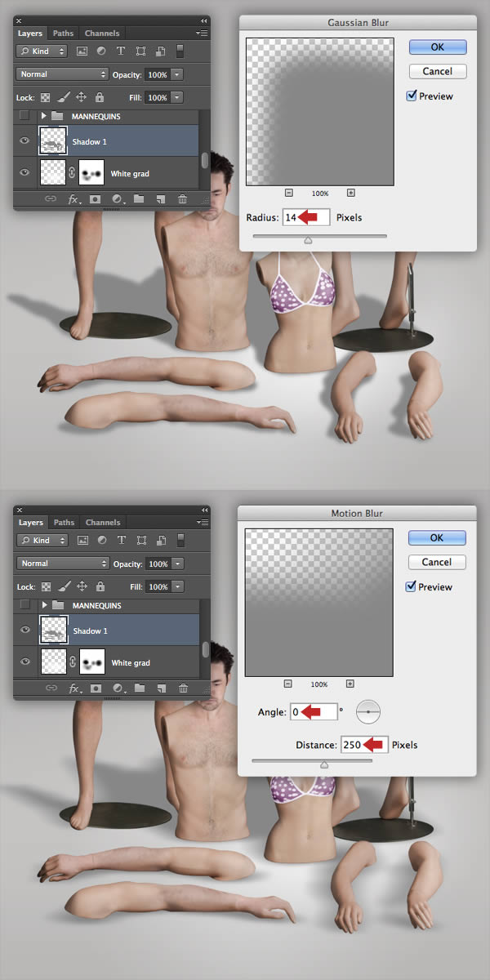Image resolution: width=490 pixels, height=980 pixels.
Task: Show MANNEQUINS group in panel beside Motion Blur
Action: pyautogui.click(x=24, y=605)
